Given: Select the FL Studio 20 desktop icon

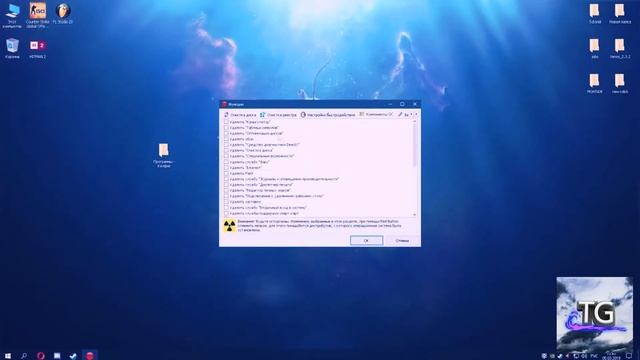Looking at the screenshot, I should (x=63, y=13).
